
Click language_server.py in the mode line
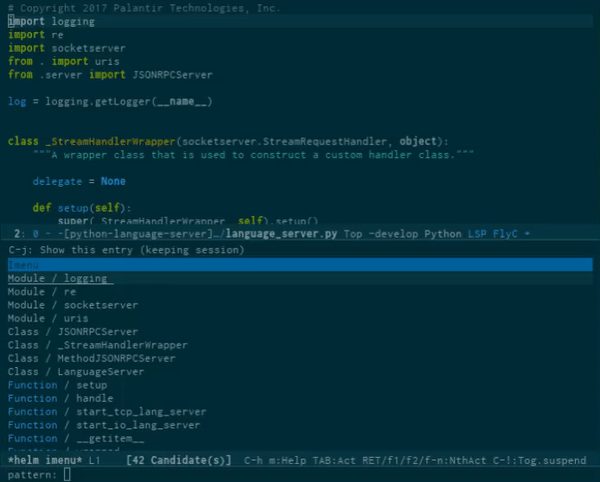[281, 234]
